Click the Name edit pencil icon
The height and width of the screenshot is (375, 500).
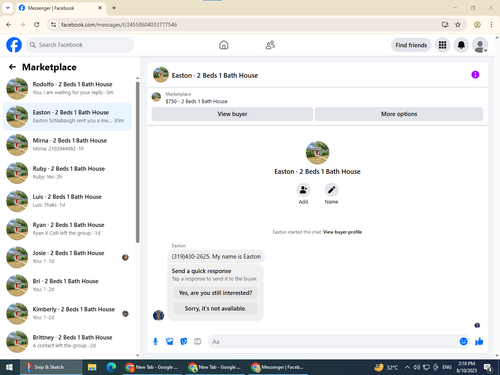tap(331, 190)
